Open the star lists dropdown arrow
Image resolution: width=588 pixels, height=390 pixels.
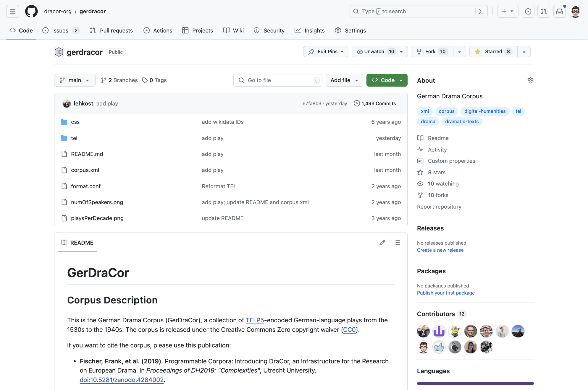point(524,52)
